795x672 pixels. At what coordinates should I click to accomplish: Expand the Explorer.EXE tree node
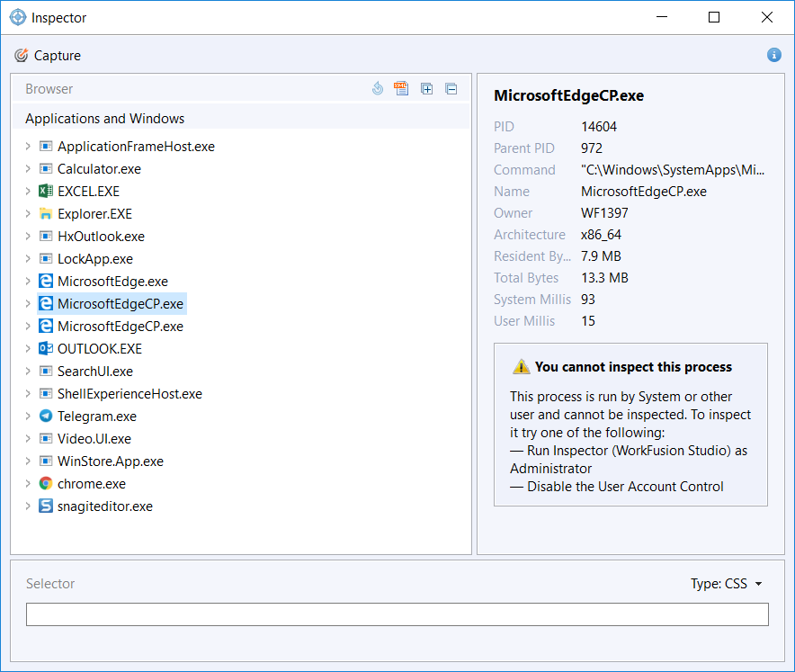coord(28,213)
